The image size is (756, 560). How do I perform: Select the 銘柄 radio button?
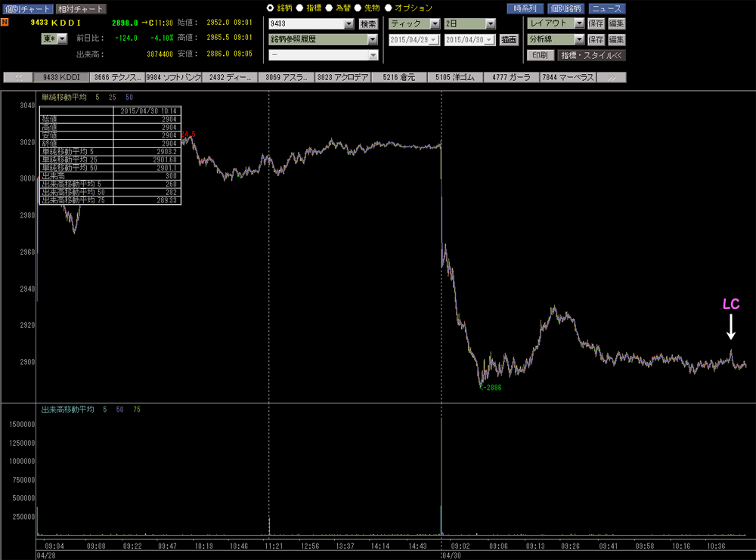tap(270, 8)
